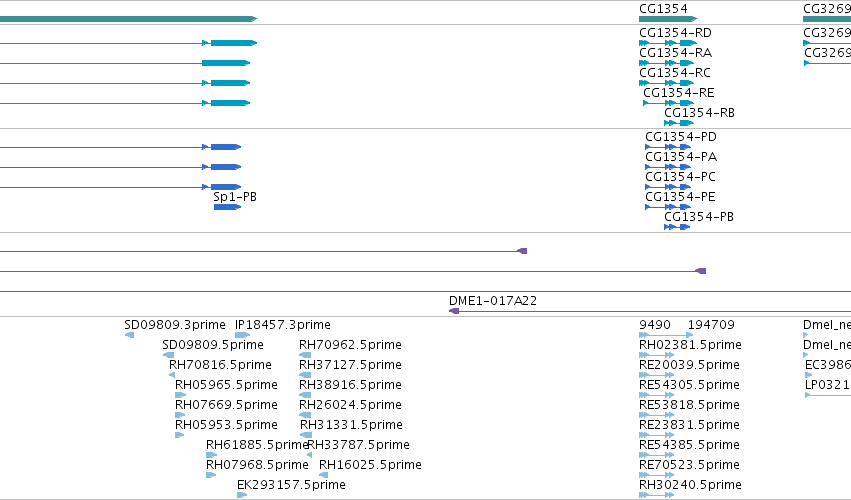Image resolution: width=851 pixels, height=500 pixels.
Task: Click EST label IP18457.3prime
Action: tap(282, 325)
